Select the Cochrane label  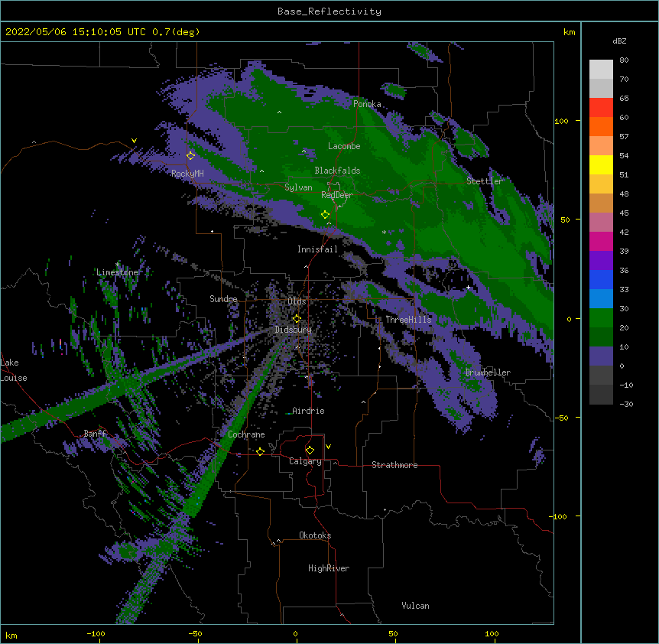[x=246, y=434]
